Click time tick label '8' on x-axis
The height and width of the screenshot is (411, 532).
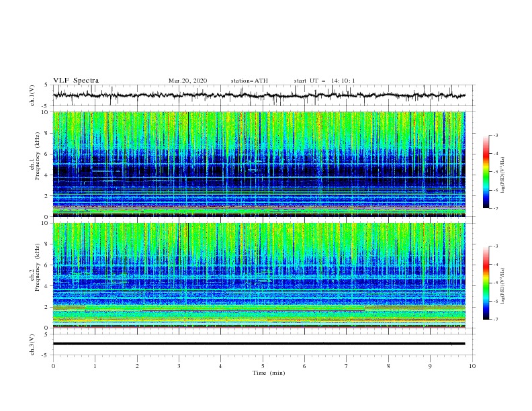coord(388,366)
